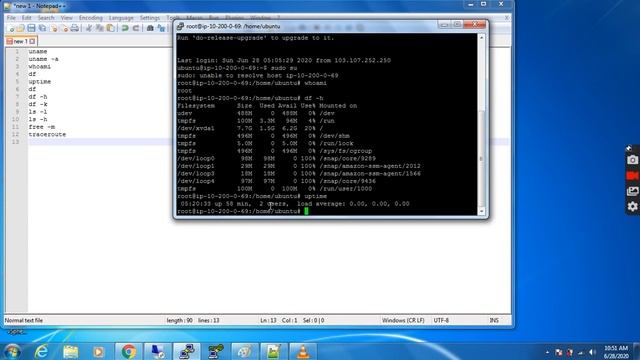The width and height of the screenshot is (640, 360).
Task: Click the 'INS' indicator in status bar
Action: point(494,320)
